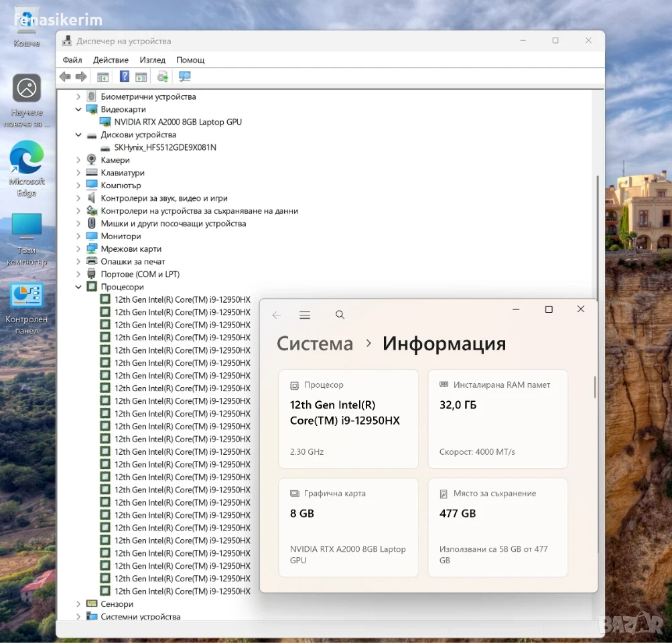The width and height of the screenshot is (672, 643).
Task: Maximize the Settings Информация window
Action: pos(549,309)
